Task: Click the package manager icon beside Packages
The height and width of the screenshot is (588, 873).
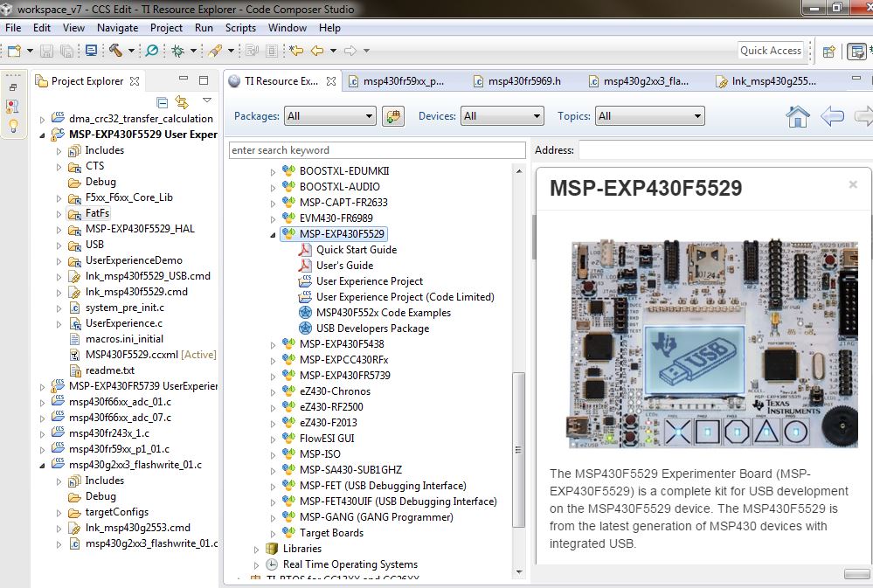Action: tap(393, 116)
